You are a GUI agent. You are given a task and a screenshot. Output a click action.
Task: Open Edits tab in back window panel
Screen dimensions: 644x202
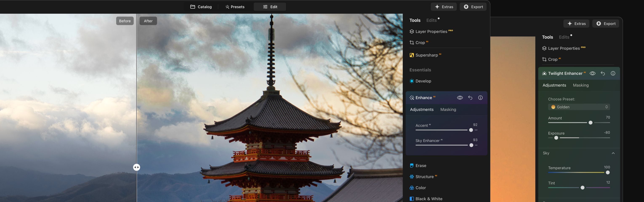(x=564, y=37)
